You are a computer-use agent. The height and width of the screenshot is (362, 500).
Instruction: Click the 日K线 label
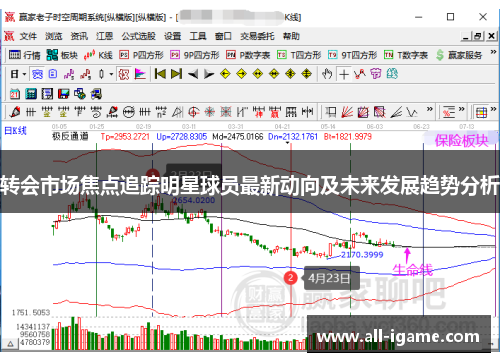pos(15,130)
